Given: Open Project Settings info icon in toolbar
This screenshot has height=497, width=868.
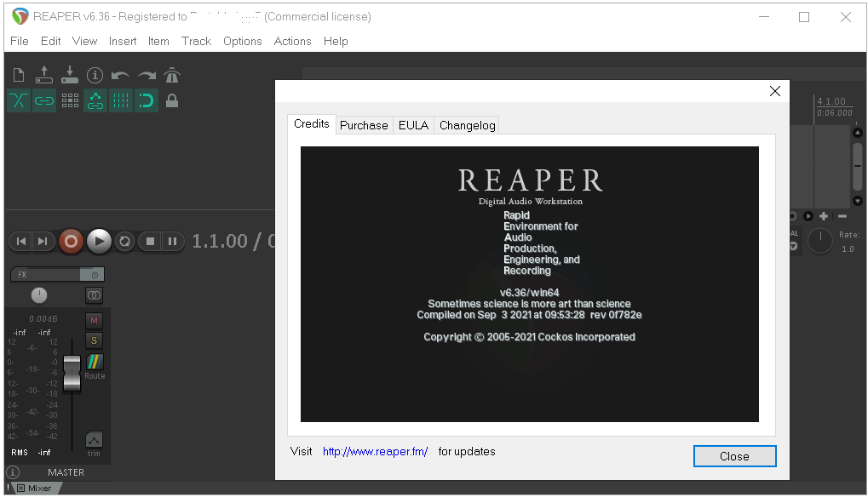Looking at the screenshot, I should point(95,75).
